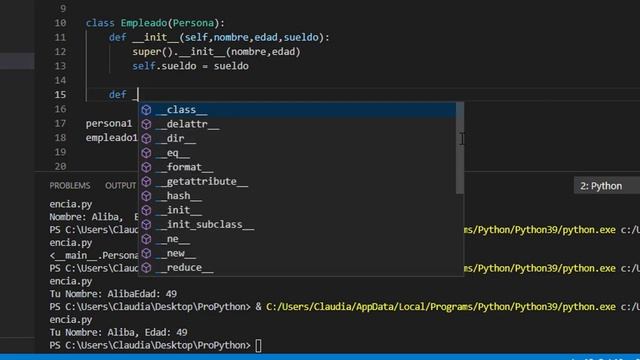Click line number 15 in the gutter

(x=60, y=95)
